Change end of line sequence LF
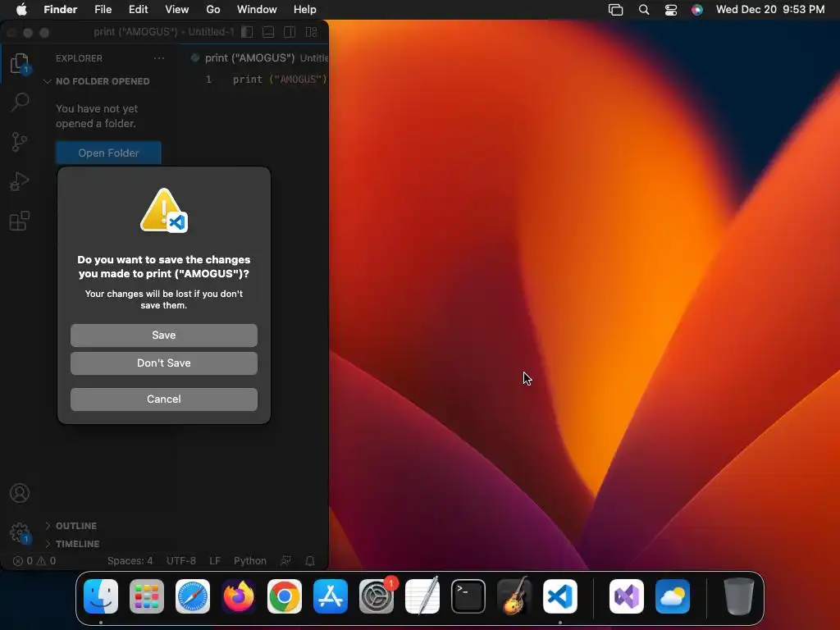The height and width of the screenshot is (630, 840). 215,561
